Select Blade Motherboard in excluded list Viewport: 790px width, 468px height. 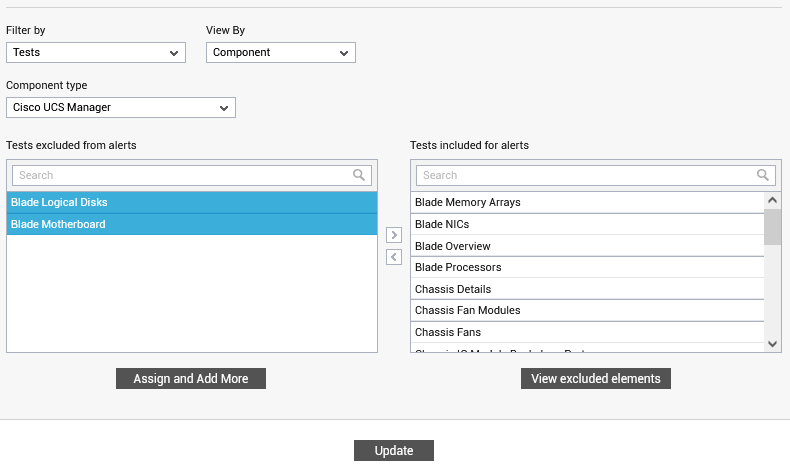click(x=192, y=224)
